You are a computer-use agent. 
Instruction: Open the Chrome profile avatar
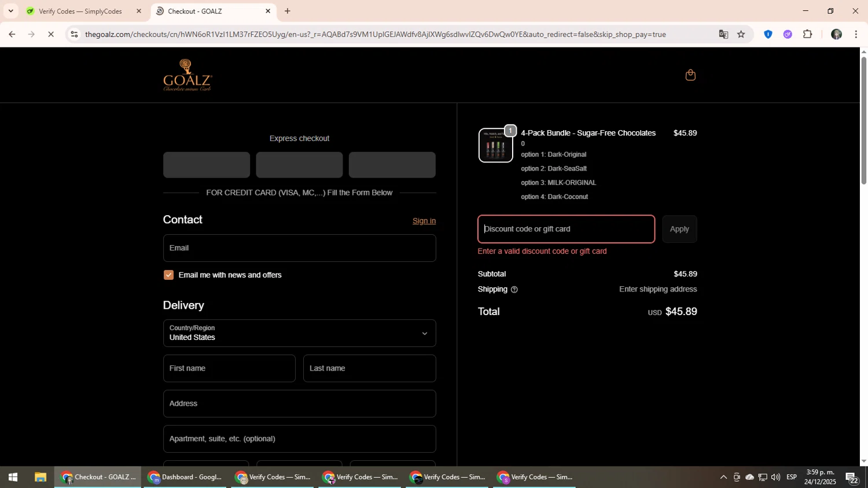coord(836,35)
